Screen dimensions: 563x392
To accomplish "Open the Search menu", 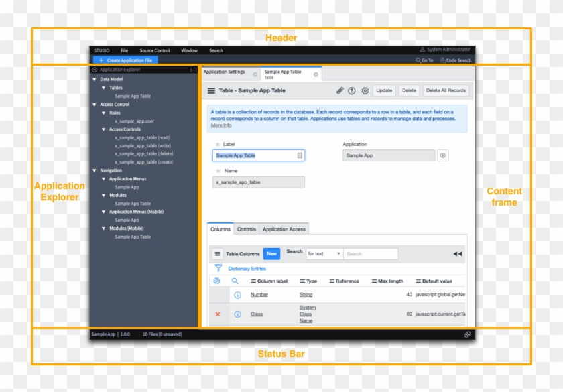I will 216,51.
